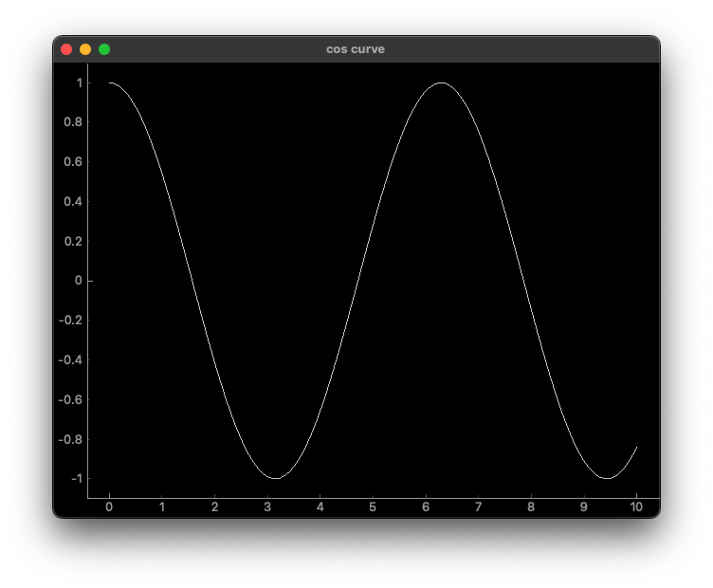Click the 'cos curve' window title
713x588 pixels.
(x=356, y=49)
